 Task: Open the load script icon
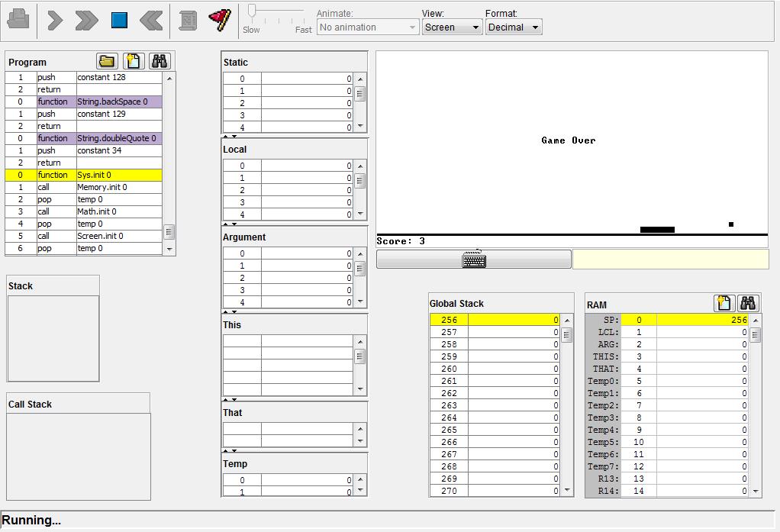[x=188, y=21]
